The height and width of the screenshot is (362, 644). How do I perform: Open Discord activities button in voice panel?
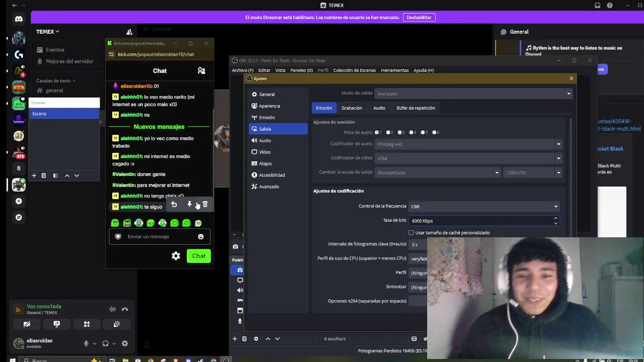87,324
